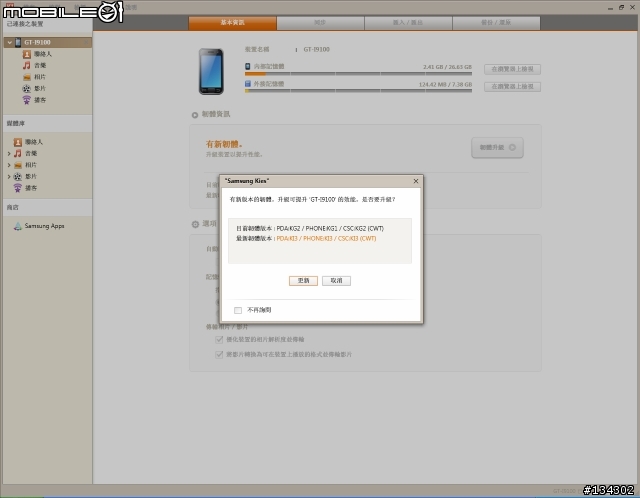Open the 匯入 / 匯出 tab
Image resolution: width=640 pixels, height=498 pixels.
tap(408, 23)
